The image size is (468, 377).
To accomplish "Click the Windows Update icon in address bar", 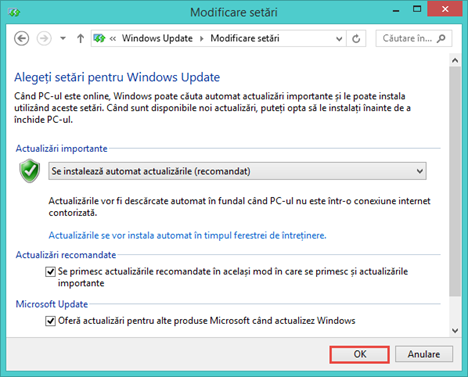I will tap(99, 39).
